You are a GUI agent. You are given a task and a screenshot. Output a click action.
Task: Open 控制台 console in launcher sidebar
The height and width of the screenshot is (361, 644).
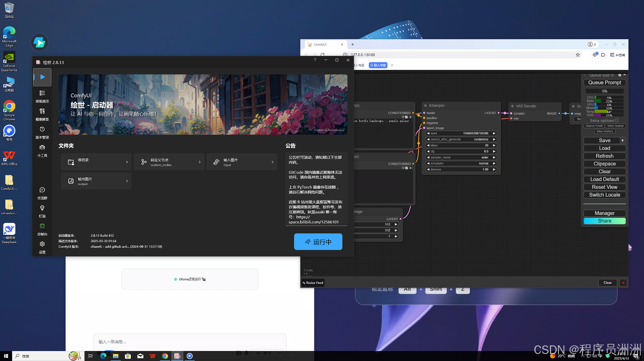(x=42, y=229)
